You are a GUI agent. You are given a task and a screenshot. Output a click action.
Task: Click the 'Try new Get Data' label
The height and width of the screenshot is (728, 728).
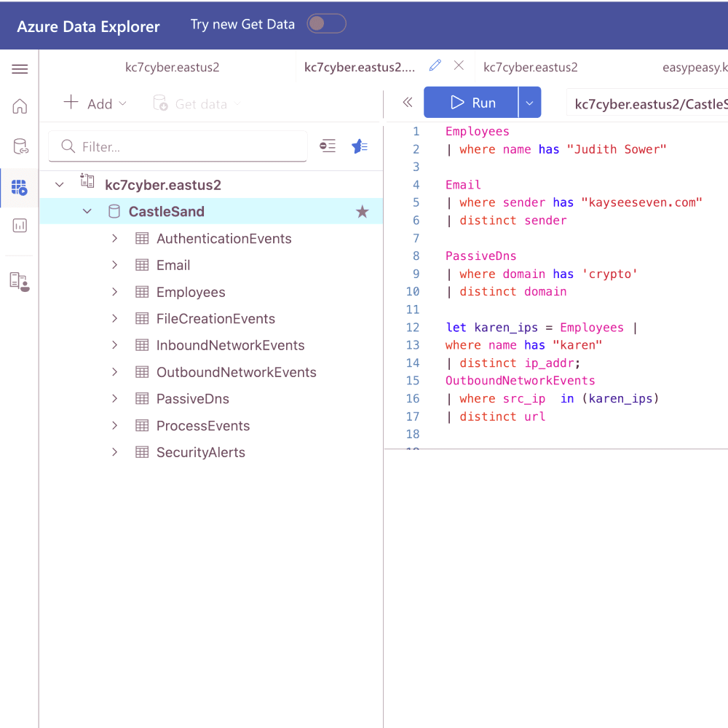coord(242,24)
